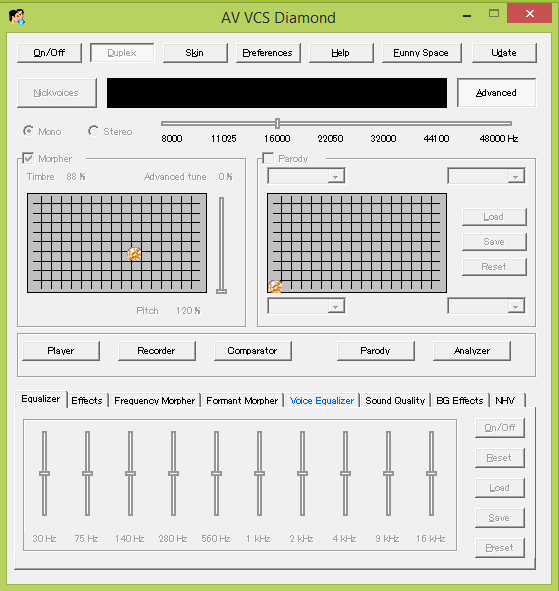Switch to the Formant Morpher tab
Screen dimensions: 559x591
[x=242, y=400]
